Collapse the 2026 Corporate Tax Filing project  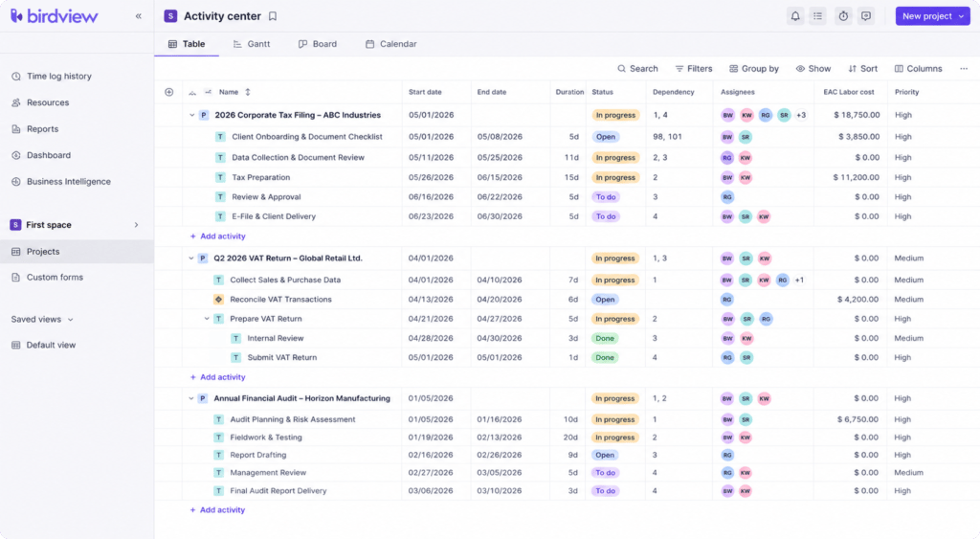coord(191,115)
